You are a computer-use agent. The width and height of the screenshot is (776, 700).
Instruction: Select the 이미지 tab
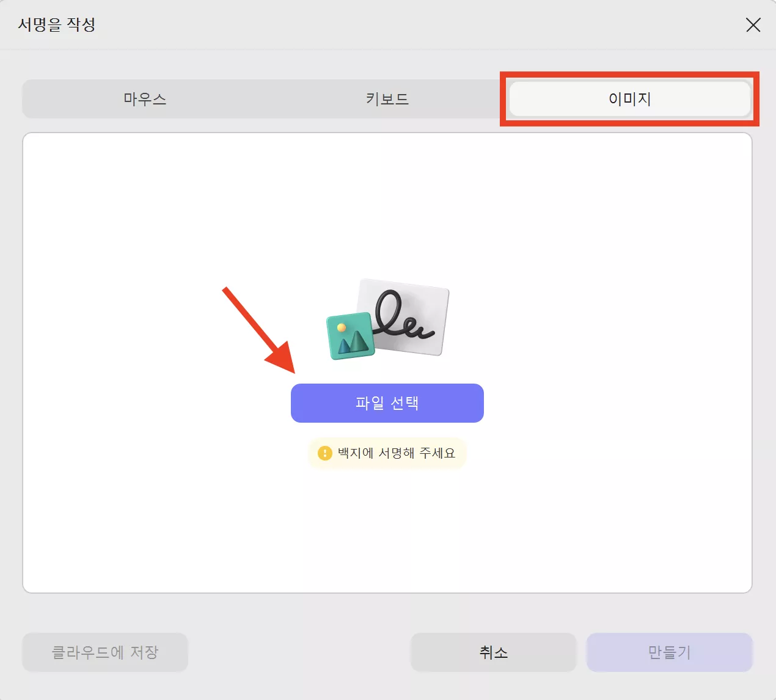[x=629, y=99]
